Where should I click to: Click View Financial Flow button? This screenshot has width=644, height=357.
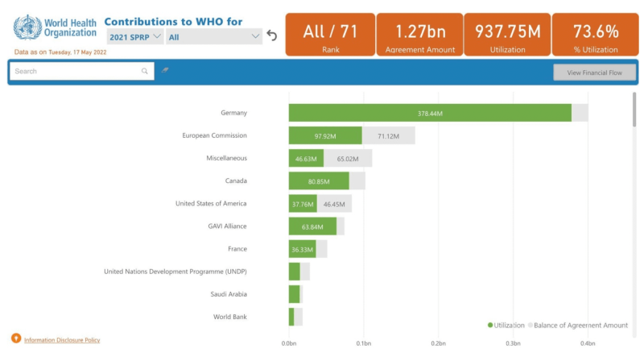pos(594,73)
